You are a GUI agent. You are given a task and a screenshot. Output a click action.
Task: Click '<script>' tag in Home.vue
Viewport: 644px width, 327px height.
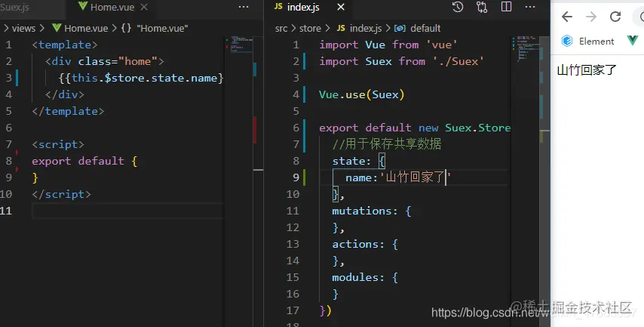click(x=58, y=144)
